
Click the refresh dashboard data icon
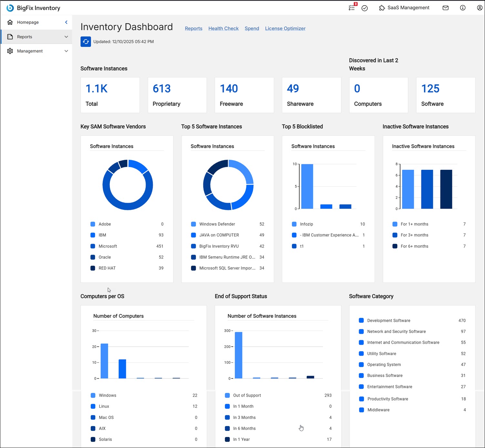(x=86, y=42)
